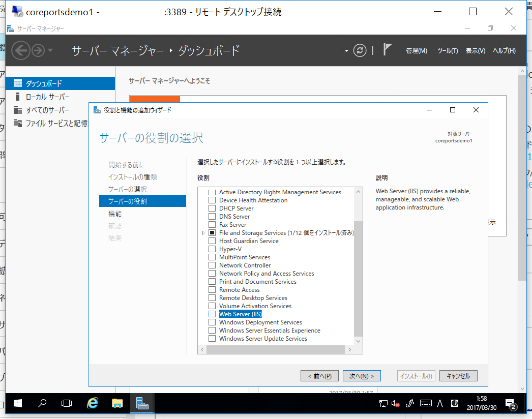The width and height of the screenshot is (532, 419).
Task: Click the dashboard vertical scrollbar thumb
Action: [x=522, y=178]
